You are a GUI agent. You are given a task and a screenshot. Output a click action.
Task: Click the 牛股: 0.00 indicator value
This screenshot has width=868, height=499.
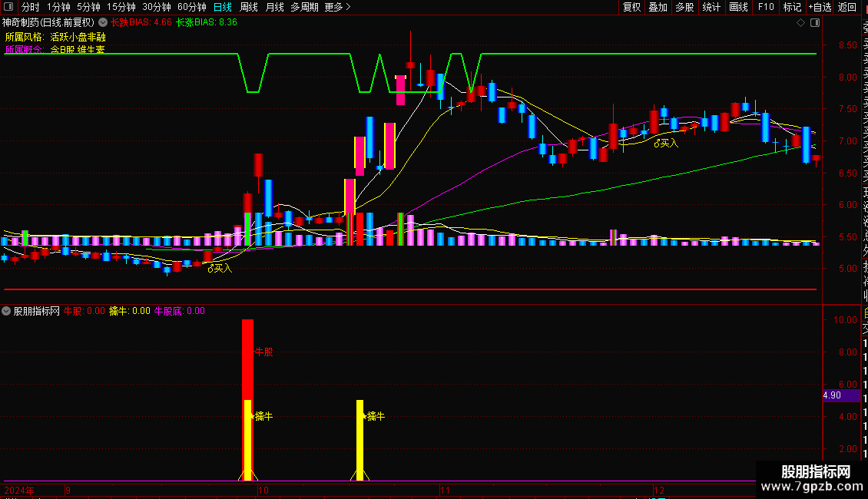click(x=84, y=311)
